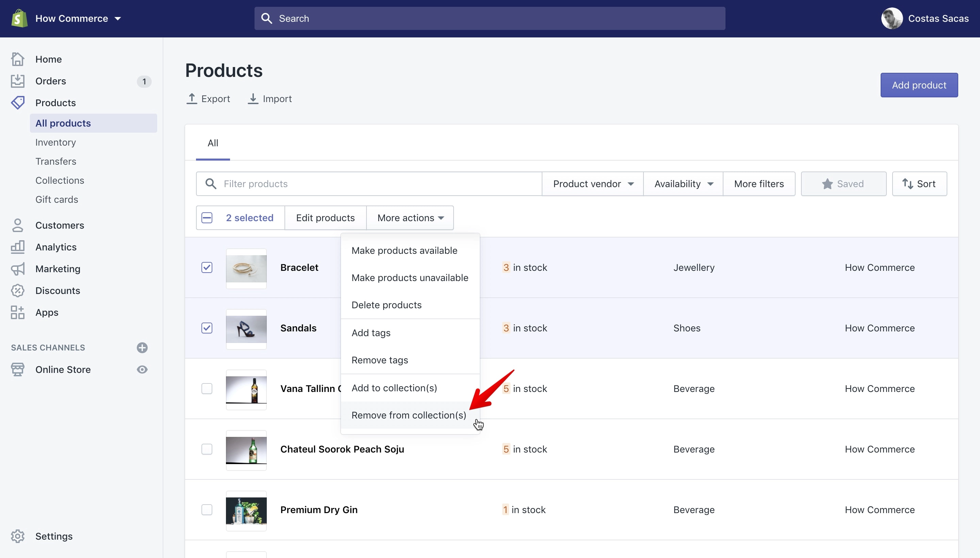The width and height of the screenshot is (980, 558).
Task: Click the Orders inbox icon
Action: [18, 81]
